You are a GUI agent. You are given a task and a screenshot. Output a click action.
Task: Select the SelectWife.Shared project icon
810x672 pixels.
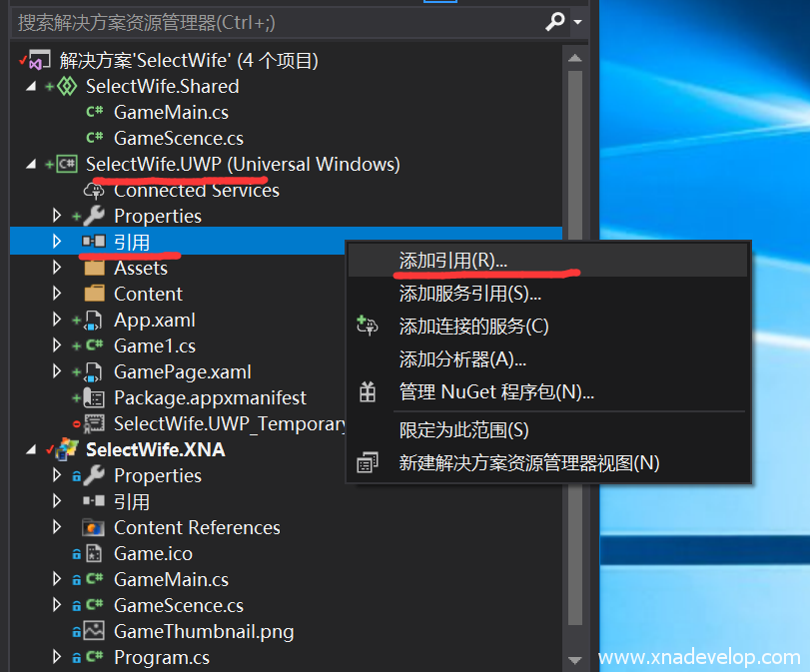(x=68, y=87)
